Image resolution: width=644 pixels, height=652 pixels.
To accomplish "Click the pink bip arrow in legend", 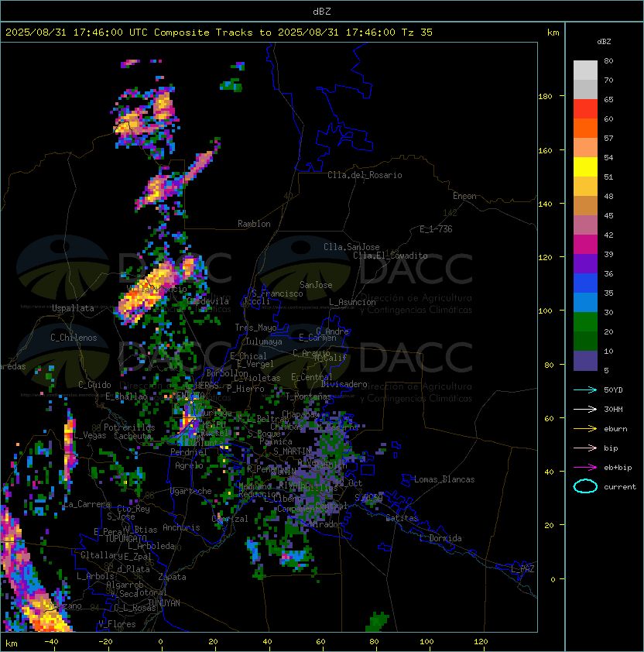I will click(585, 448).
